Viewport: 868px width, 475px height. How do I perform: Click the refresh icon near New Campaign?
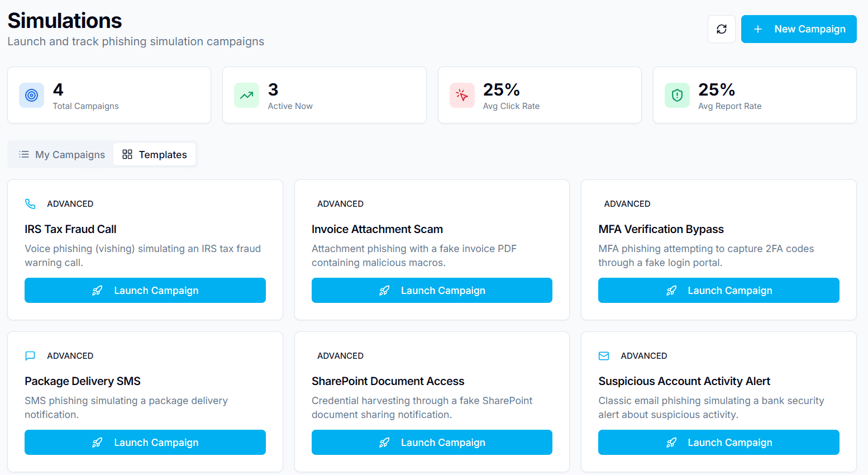coord(721,29)
